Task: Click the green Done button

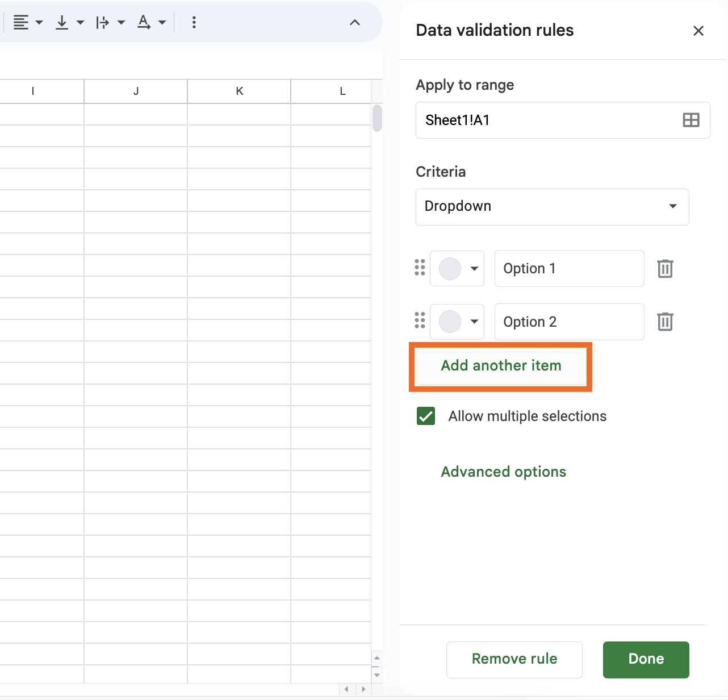Action: point(646,659)
